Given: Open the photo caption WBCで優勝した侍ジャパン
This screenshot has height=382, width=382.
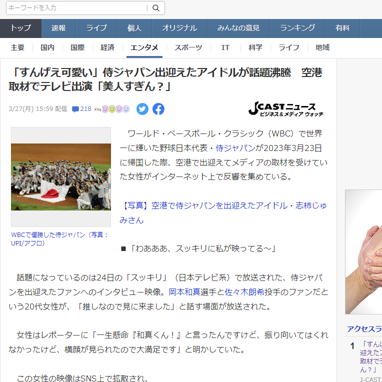Looking at the screenshot, I should 60,239.
